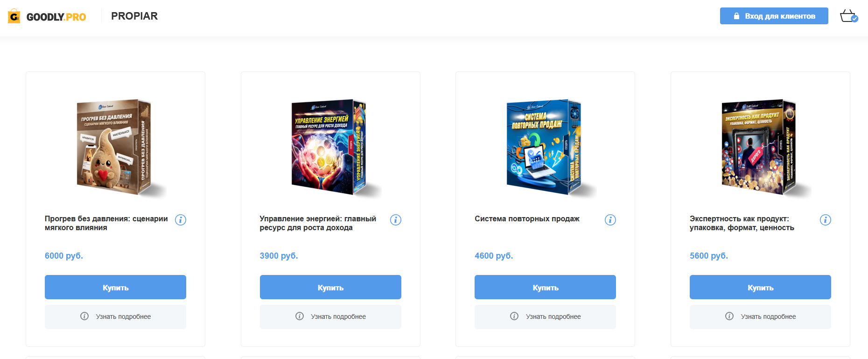868x359 pixels.
Task: Click Узнать подробнее for Экспертность как продукт
Action: tap(760, 317)
